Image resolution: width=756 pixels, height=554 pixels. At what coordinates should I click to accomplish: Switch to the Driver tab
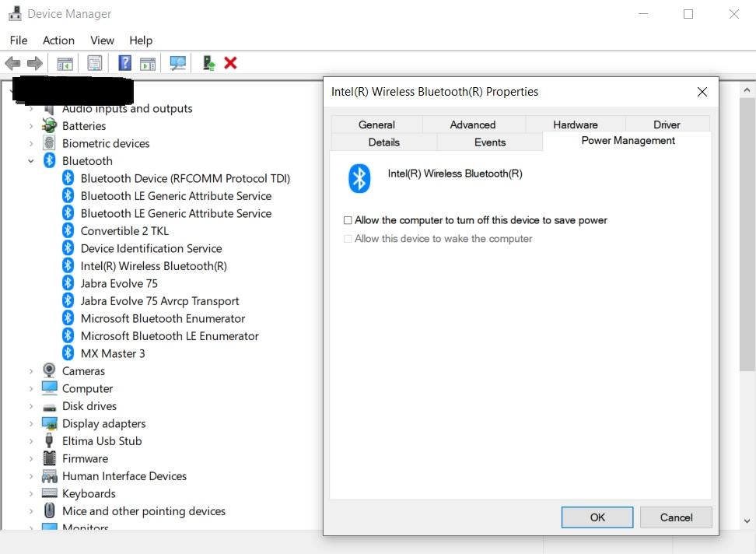click(667, 124)
